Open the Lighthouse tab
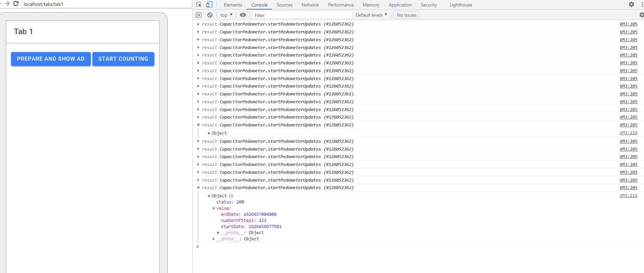The width and height of the screenshot is (644, 273). (x=461, y=5)
